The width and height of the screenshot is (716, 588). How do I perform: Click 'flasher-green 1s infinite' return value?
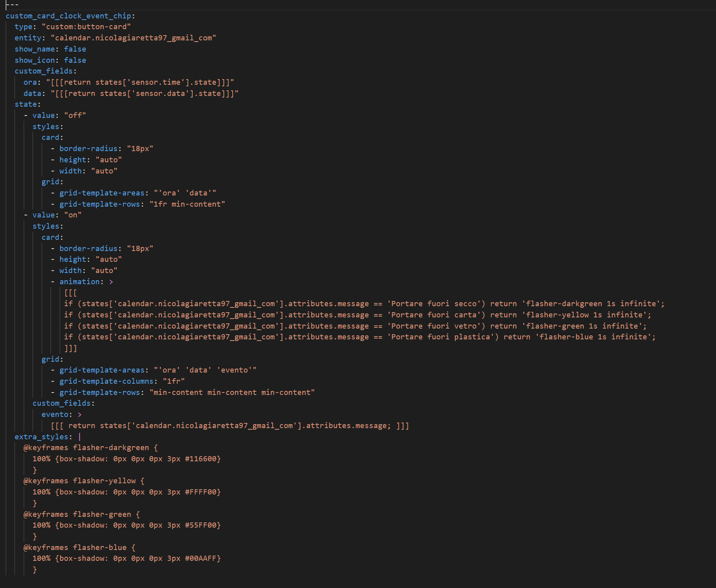[x=582, y=326]
